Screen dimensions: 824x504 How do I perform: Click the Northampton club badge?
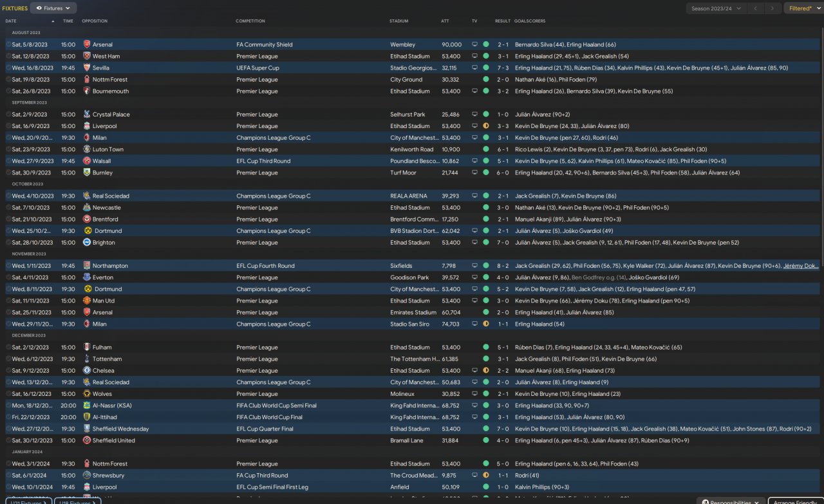87,266
